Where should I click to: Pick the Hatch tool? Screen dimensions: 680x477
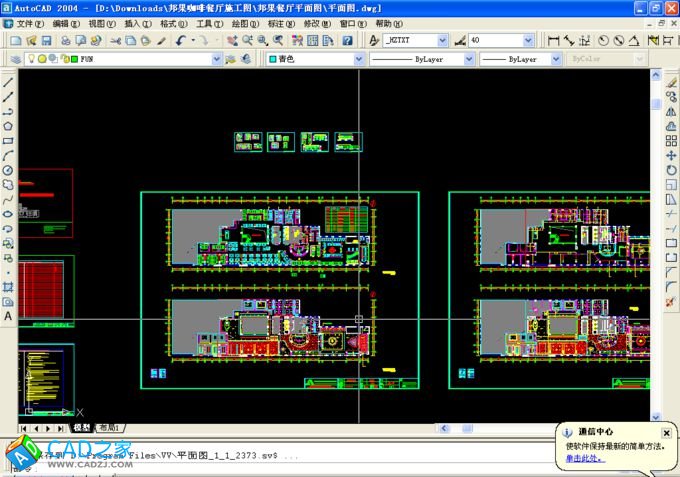8,286
